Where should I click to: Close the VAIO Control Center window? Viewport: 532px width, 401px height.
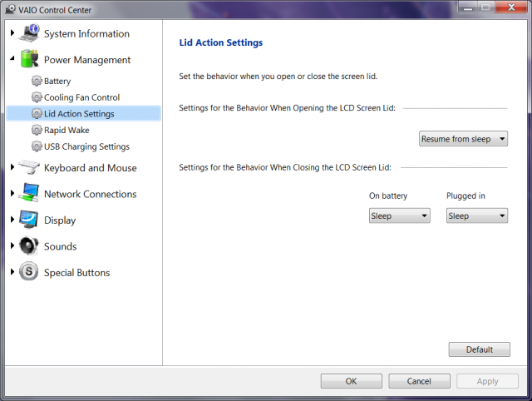511,7
